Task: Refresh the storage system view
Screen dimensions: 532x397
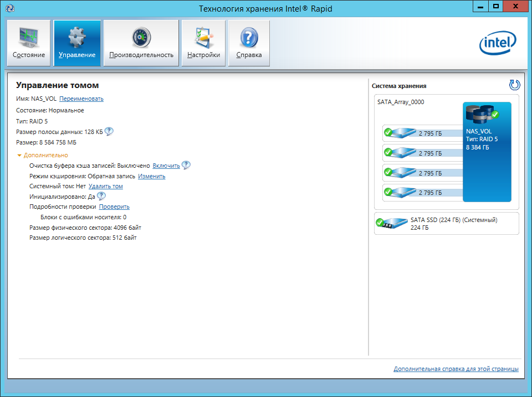Action: (514, 85)
